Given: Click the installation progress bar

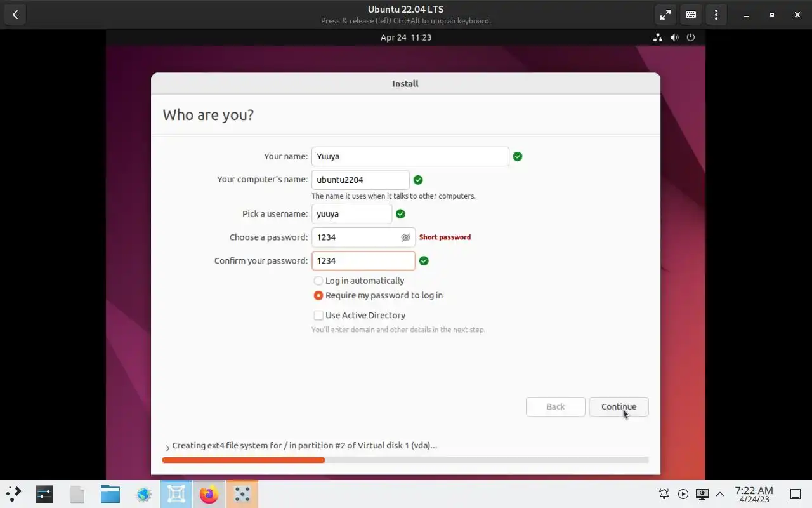Looking at the screenshot, I should pos(405,460).
